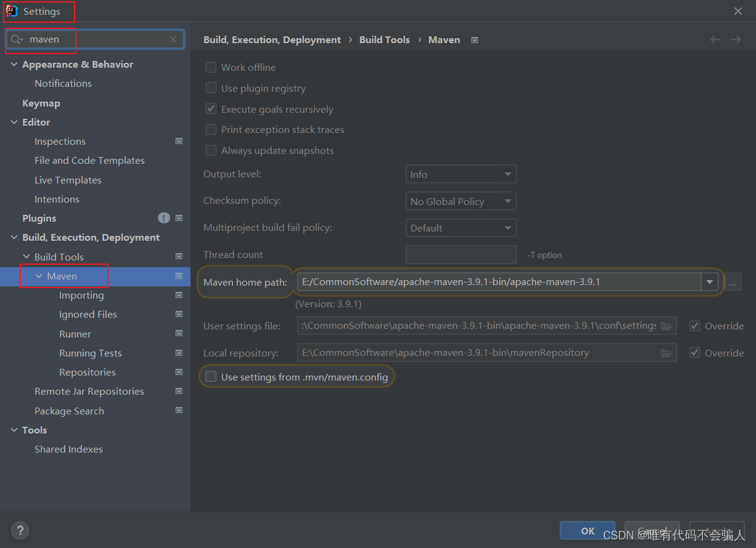This screenshot has height=548, width=756.
Task: Collapse the Tools section
Action: pyautogui.click(x=14, y=430)
